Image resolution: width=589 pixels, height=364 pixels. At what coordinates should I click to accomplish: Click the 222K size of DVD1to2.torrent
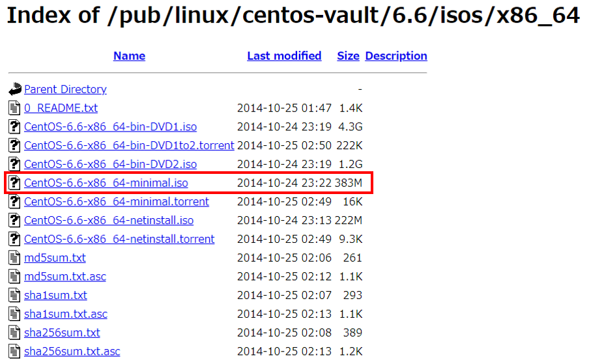coord(349,146)
